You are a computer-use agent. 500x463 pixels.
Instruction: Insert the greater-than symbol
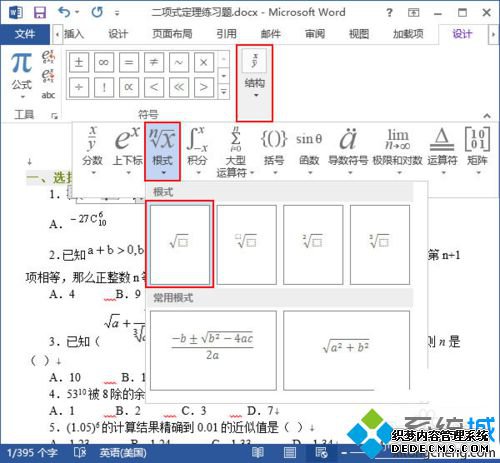204,87
